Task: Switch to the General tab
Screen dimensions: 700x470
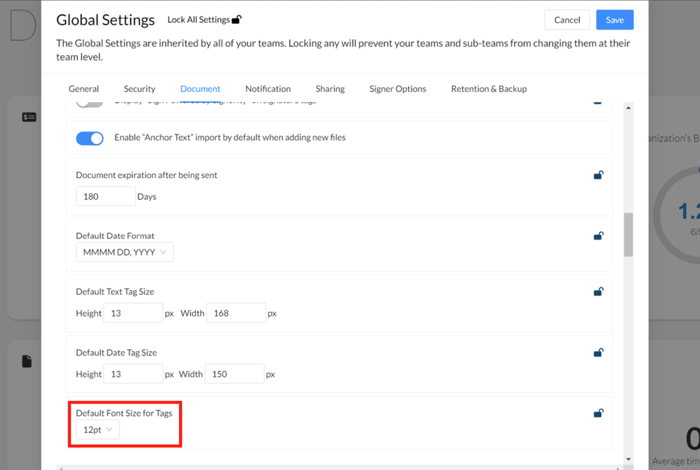Action: pyautogui.click(x=83, y=89)
